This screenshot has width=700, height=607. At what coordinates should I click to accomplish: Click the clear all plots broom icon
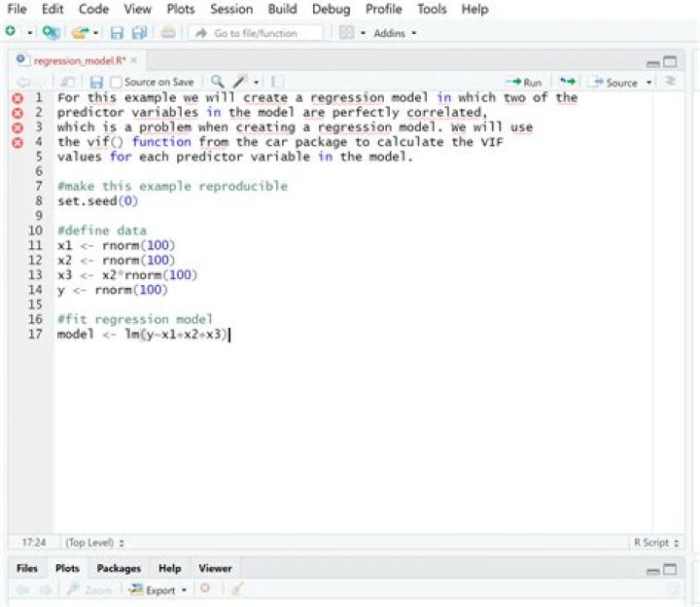tap(237, 589)
